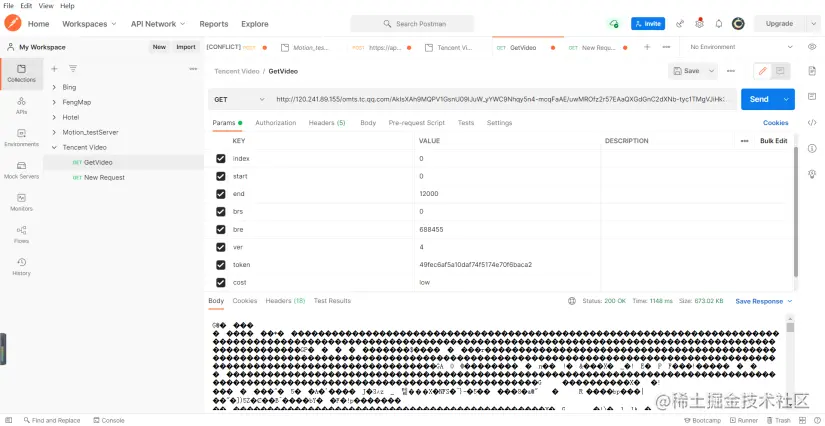Open the File menu
Screen dimensions: 825x426
pos(8,6)
